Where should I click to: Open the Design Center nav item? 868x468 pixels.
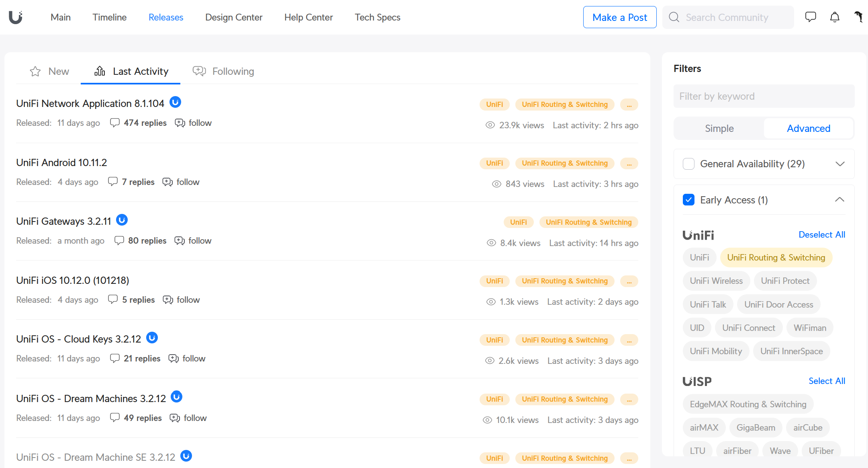click(x=234, y=17)
